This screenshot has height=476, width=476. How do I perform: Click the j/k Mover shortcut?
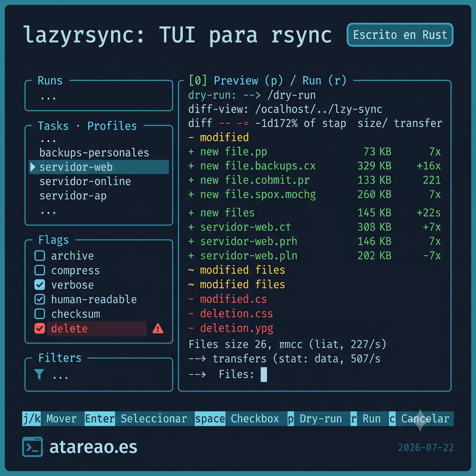[x=49, y=419]
